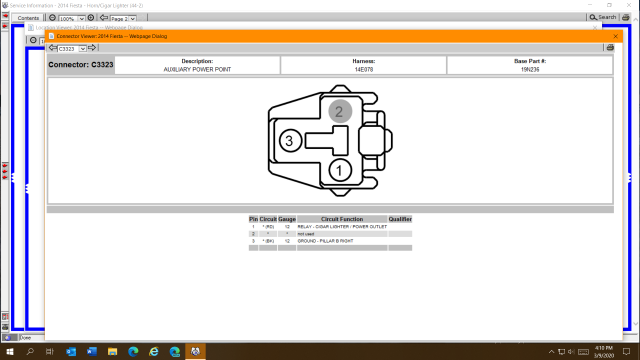The width and height of the screenshot is (640, 360).
Task: Click the active Service Information taskbar icon
Action: pyautogui.click(x=196, y=351)
